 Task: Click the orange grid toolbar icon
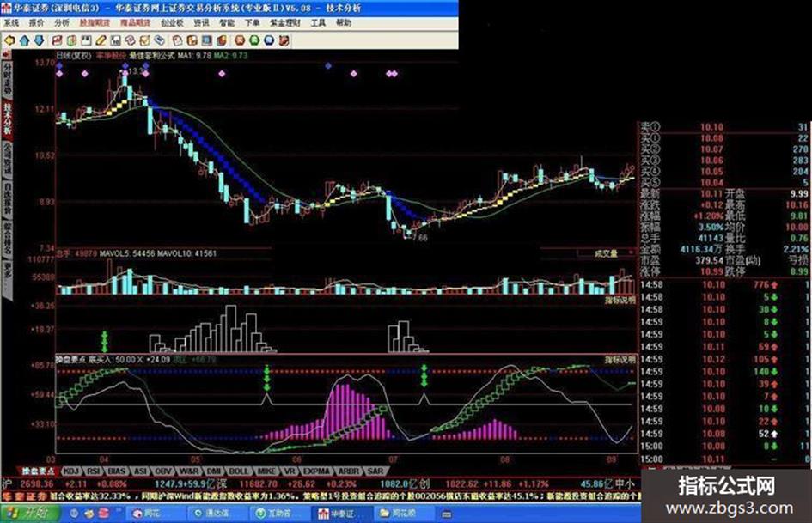pos(192,40)
